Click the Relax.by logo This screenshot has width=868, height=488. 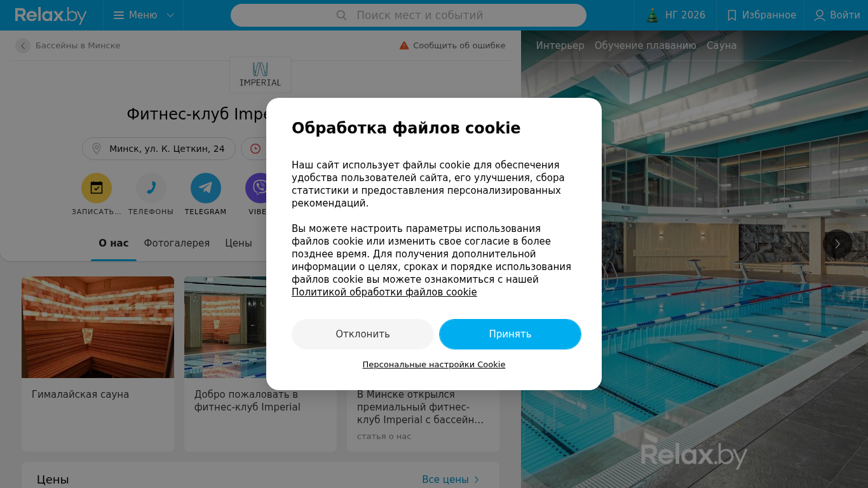(x=51, y=15)
